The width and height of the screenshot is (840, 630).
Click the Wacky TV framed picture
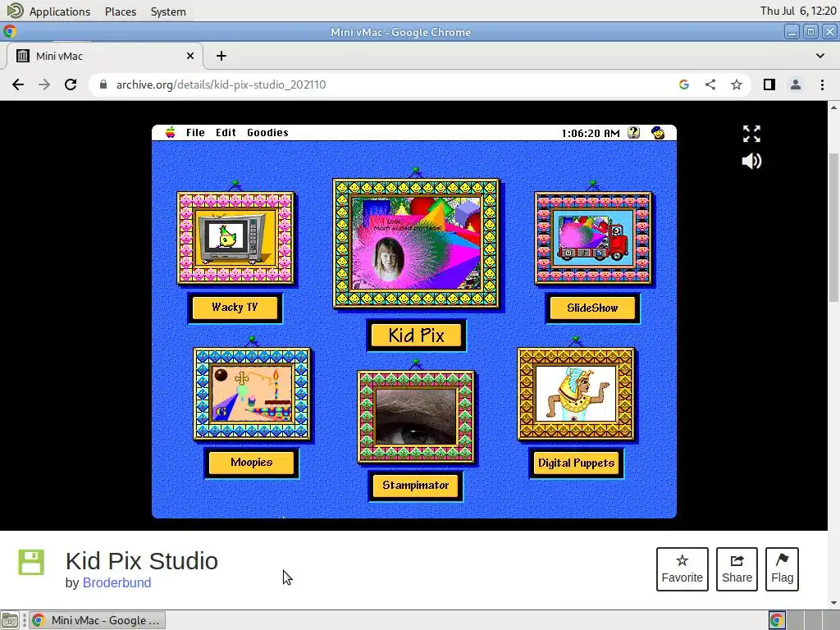pos(235,238)
